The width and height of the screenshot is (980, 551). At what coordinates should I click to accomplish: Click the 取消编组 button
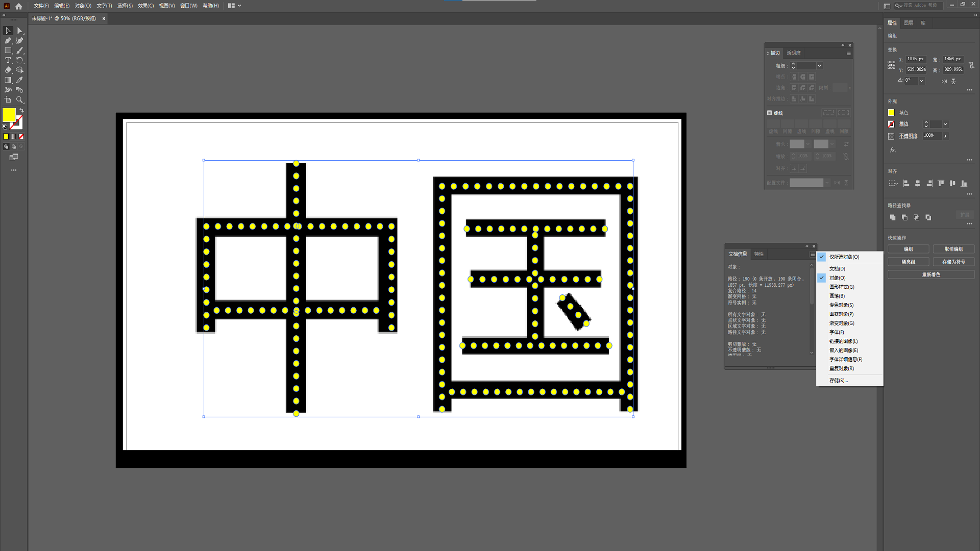[953, 249]
